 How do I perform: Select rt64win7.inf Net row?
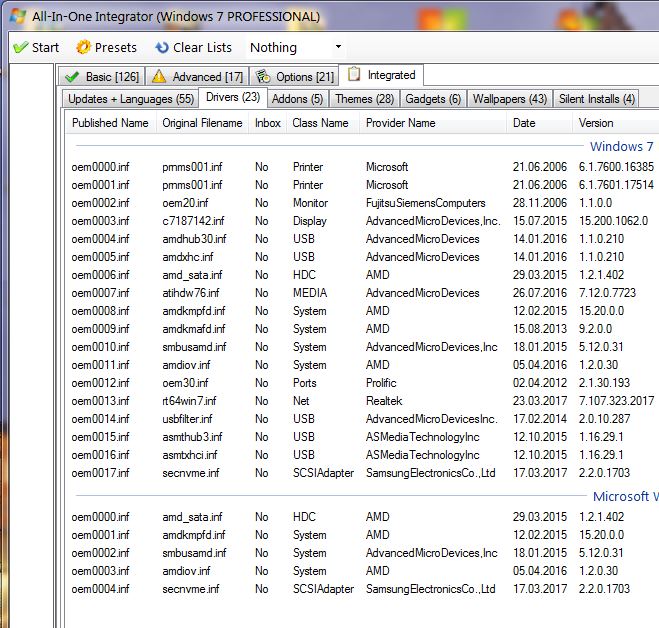pyautogui.click(x=362, y=401)
